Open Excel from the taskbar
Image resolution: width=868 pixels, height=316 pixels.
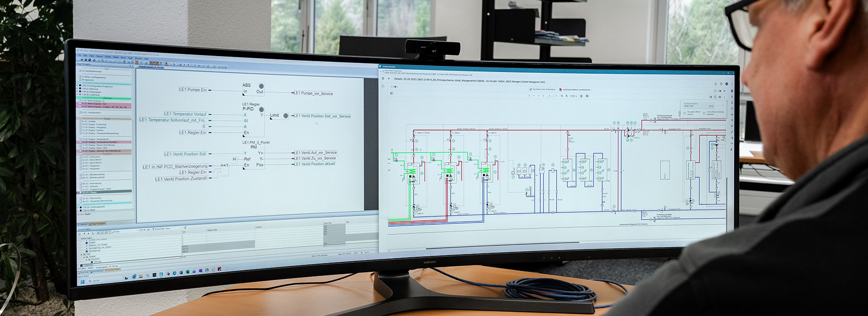click(x=188, y=272)
